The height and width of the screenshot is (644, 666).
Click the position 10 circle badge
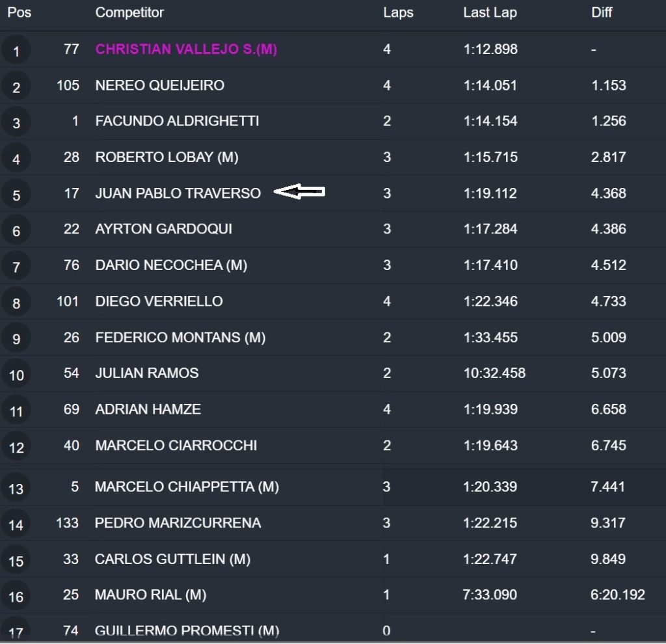click(16, 375)
